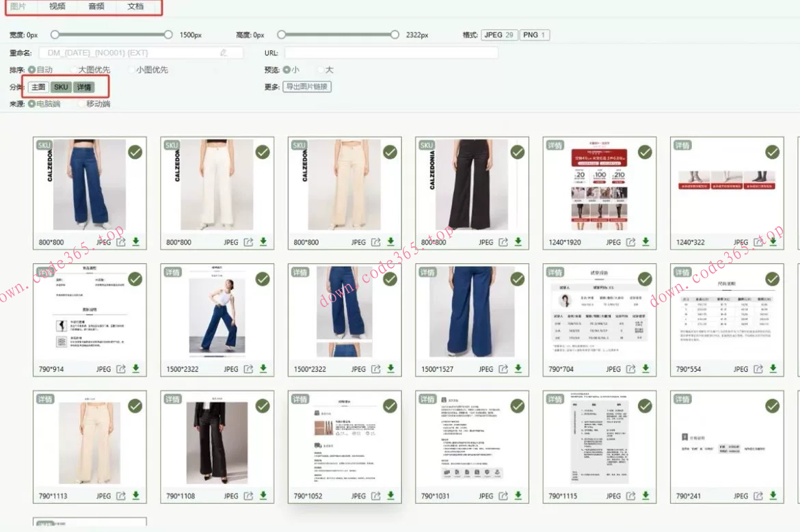Open the 790*914 detail image in new tab

(x=119, y=369)
